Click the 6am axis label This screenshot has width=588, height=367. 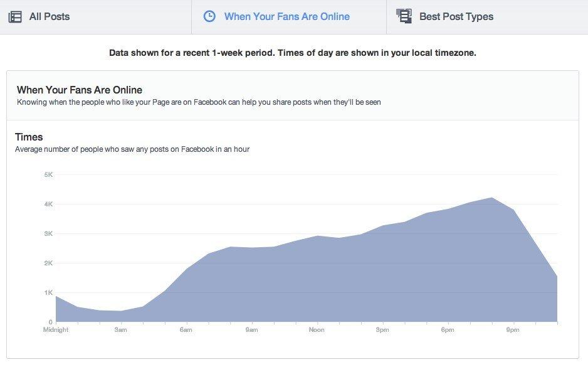186,330
